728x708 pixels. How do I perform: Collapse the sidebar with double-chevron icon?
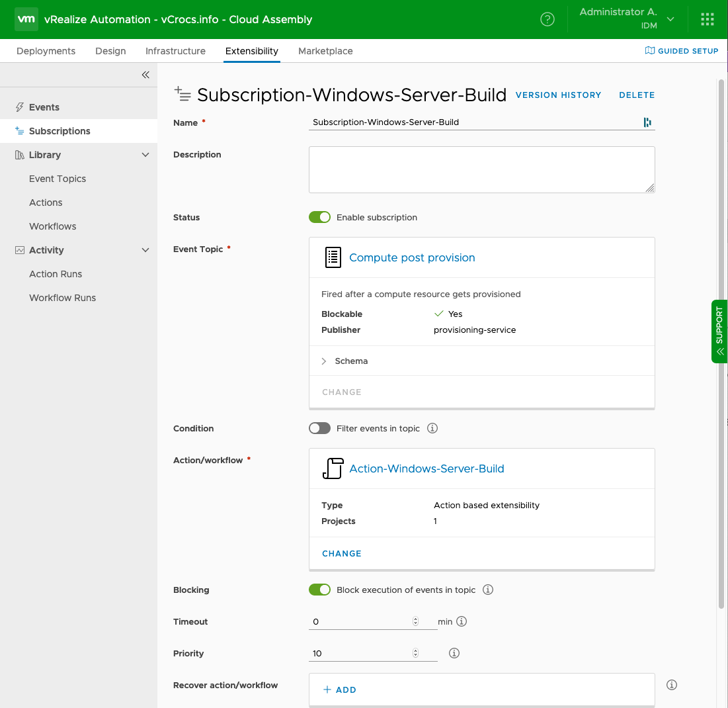[145, 75]
